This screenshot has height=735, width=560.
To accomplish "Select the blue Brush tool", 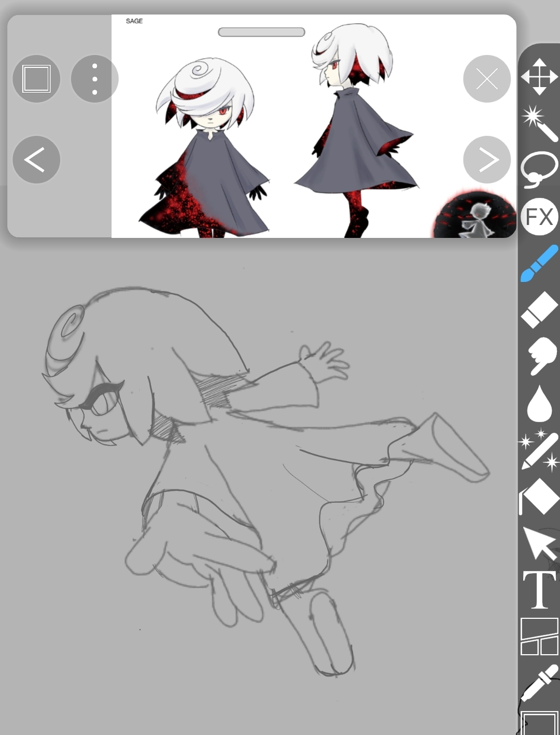I will [x=539, y=264].
